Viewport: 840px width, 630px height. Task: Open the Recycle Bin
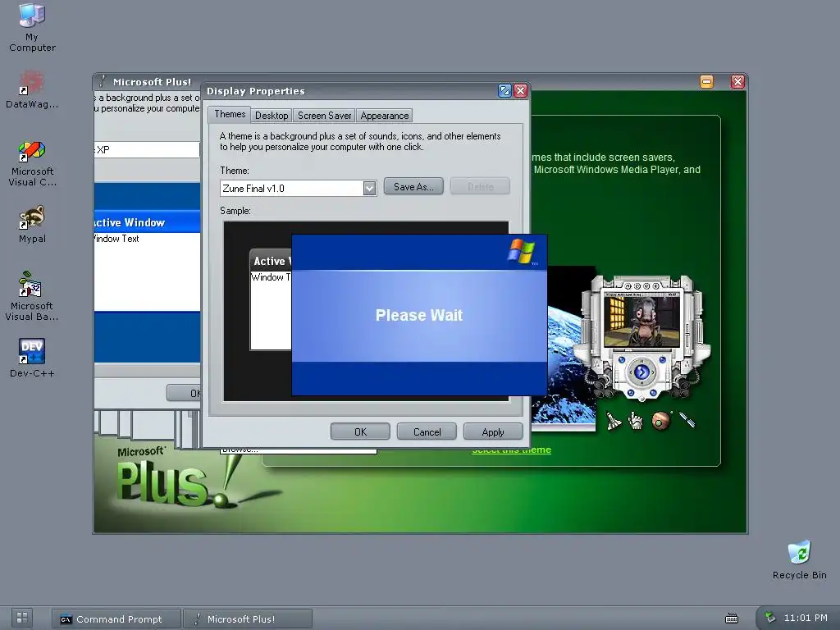tap(799, 559)
